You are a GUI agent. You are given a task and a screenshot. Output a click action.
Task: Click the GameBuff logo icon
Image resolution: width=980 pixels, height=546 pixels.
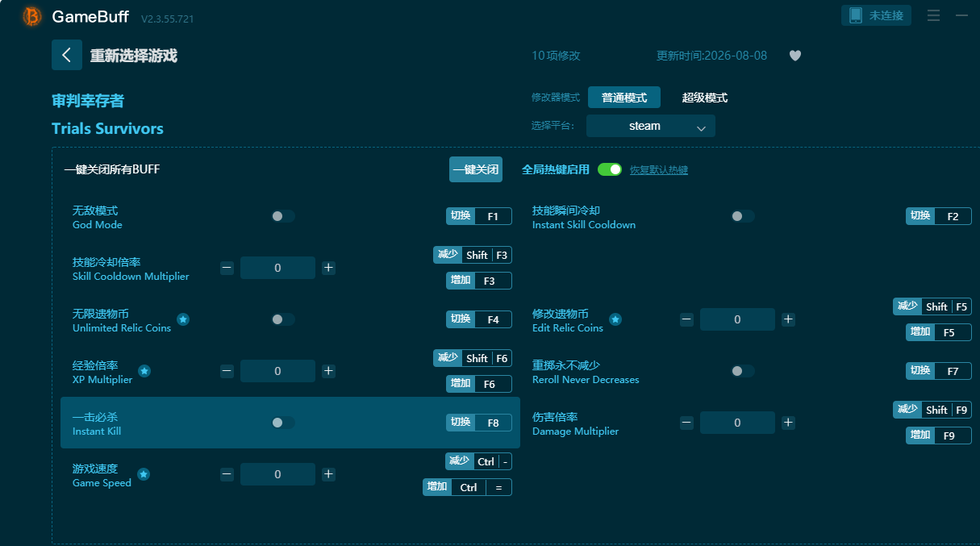coord(32,16)
